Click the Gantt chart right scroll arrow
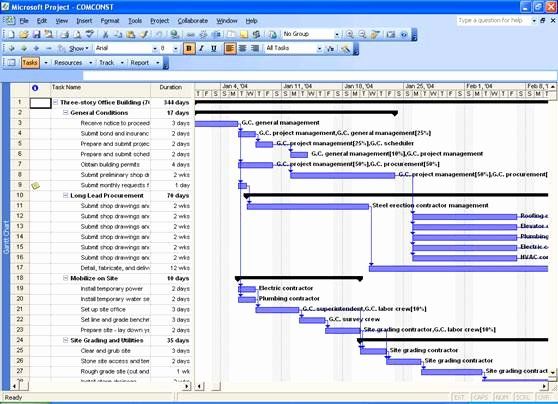This screenshot has height=404, width=558. click(x=544, y=386)
